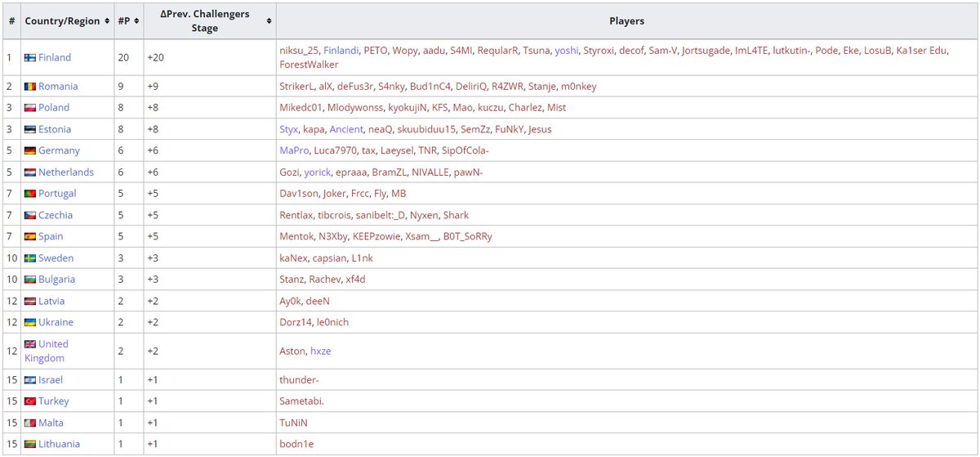This screenshot has width=980, height=457.
Task: Open player kaNex's page
Action: click(294, 258)
